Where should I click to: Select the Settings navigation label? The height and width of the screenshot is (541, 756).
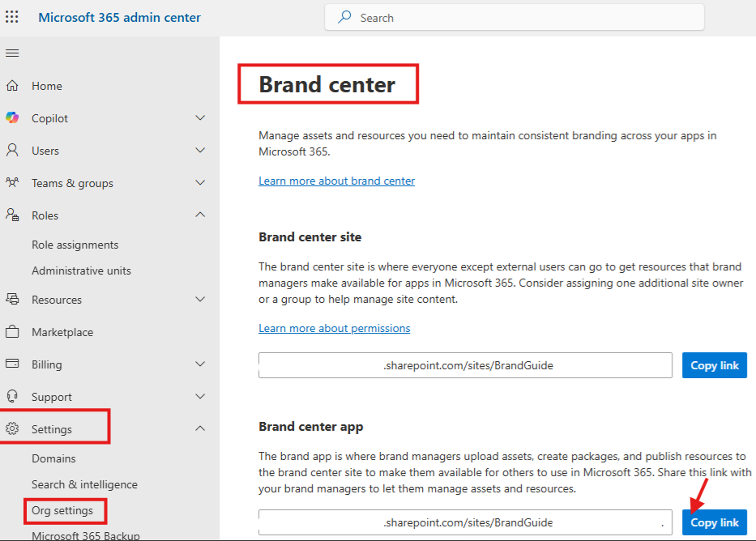52,429
